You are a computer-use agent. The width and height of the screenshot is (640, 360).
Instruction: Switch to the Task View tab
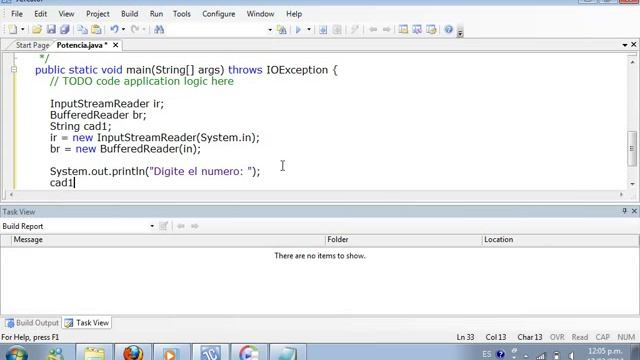click(87, 323)
